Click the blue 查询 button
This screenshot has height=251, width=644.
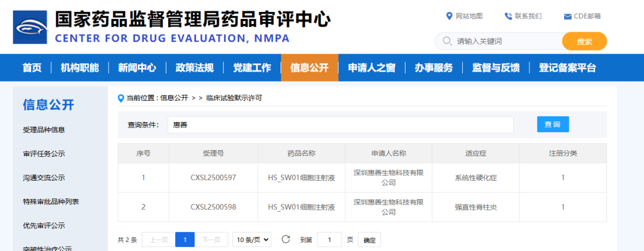point(552,125)
